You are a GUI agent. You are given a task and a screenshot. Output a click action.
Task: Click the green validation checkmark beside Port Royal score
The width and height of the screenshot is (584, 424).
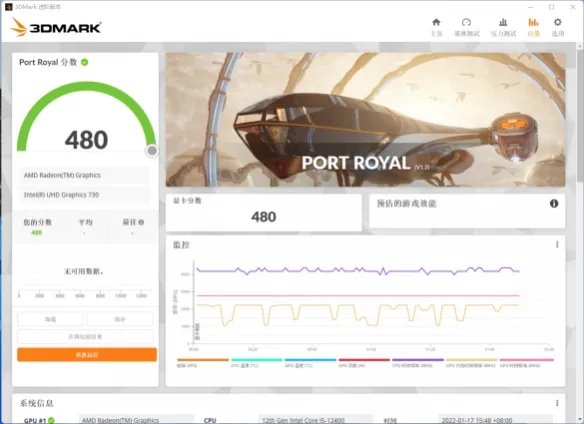click(x=85, y=62)
